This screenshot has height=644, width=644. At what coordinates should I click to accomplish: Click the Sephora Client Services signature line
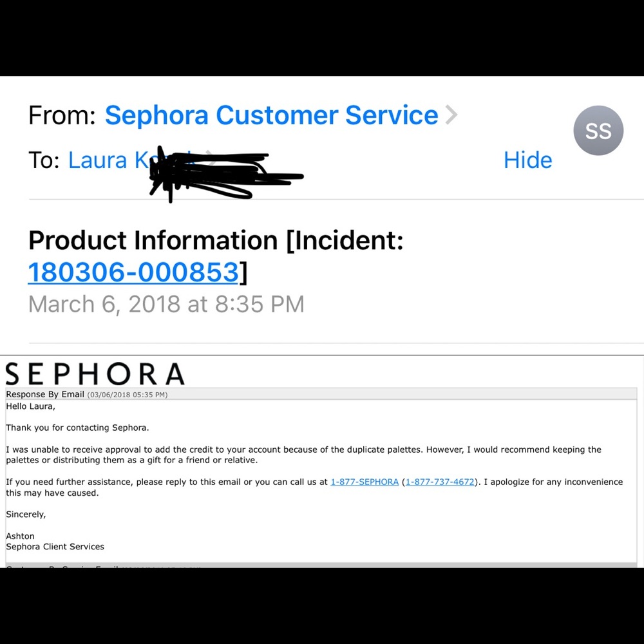point(55,547)
